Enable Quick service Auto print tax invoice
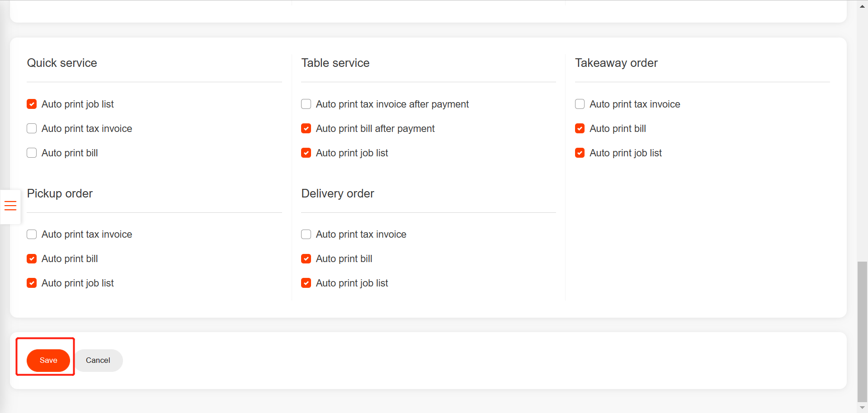This screenshot has width=868, height=413. tap(32, 128)
